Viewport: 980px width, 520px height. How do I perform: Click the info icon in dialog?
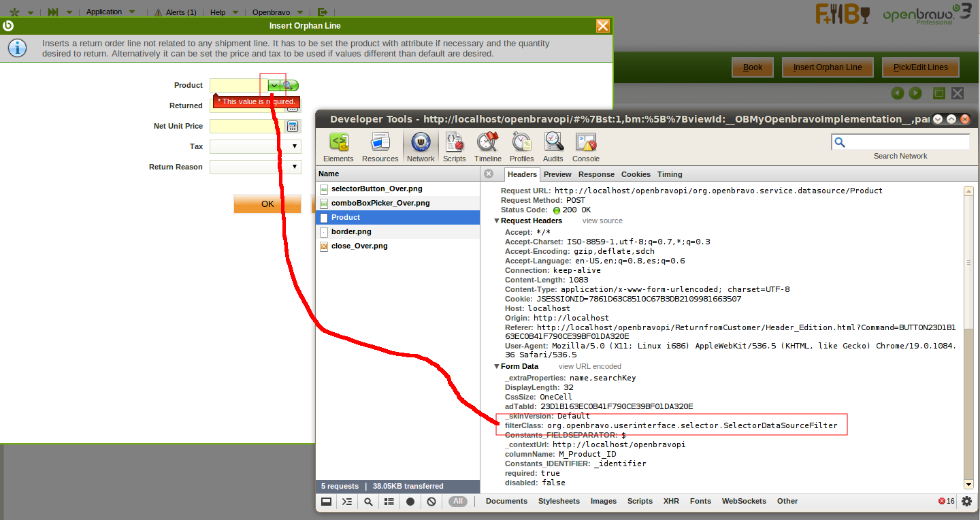tap(16, 48)
